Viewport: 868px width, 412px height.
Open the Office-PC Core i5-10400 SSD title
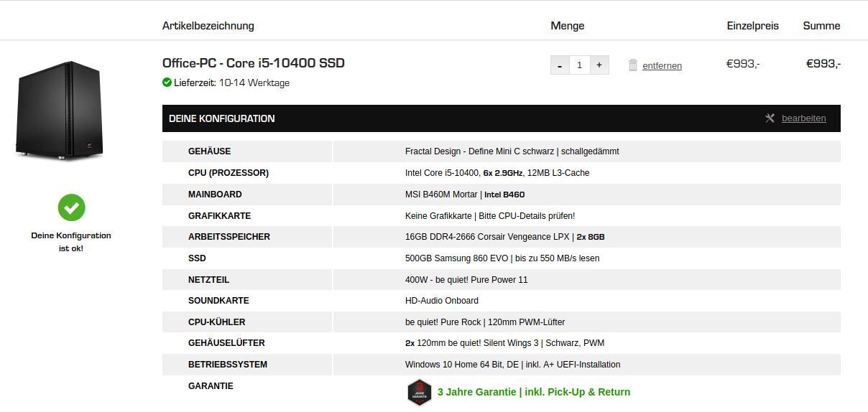point(254,63)
